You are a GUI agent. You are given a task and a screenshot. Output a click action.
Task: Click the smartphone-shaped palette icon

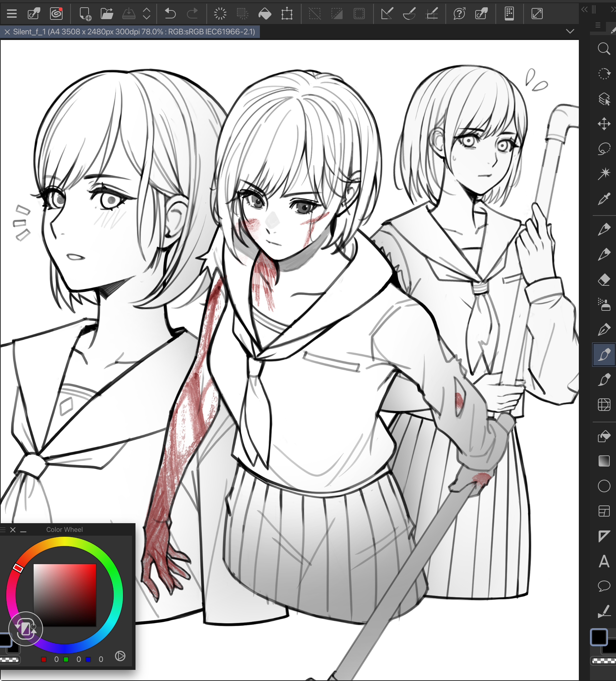tap(509, 14)
